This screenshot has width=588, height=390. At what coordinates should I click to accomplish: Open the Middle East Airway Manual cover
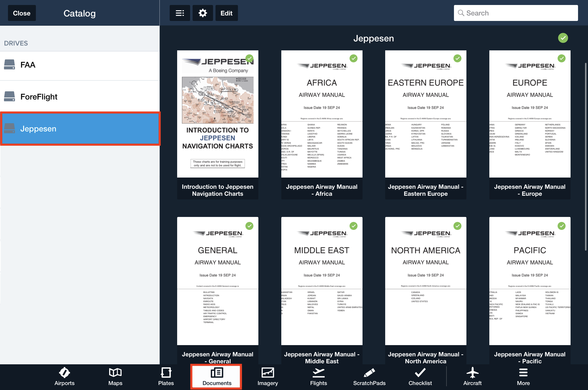322,281
